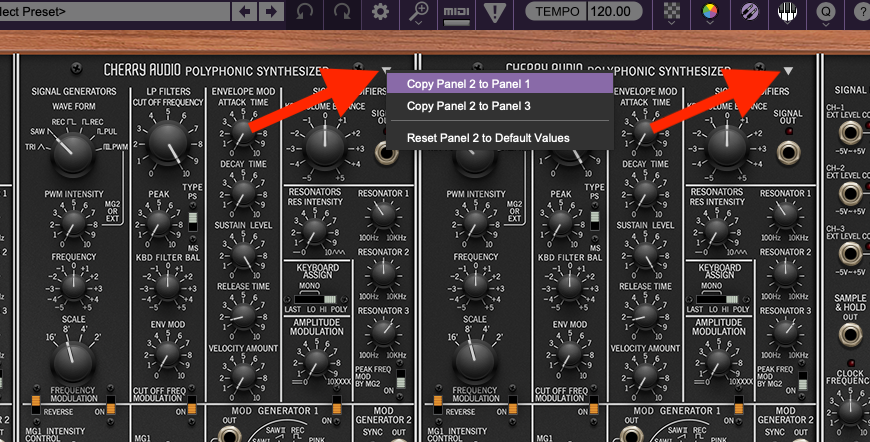Open the checkered background theme icon
870x442 pixels.
(672, 12)
